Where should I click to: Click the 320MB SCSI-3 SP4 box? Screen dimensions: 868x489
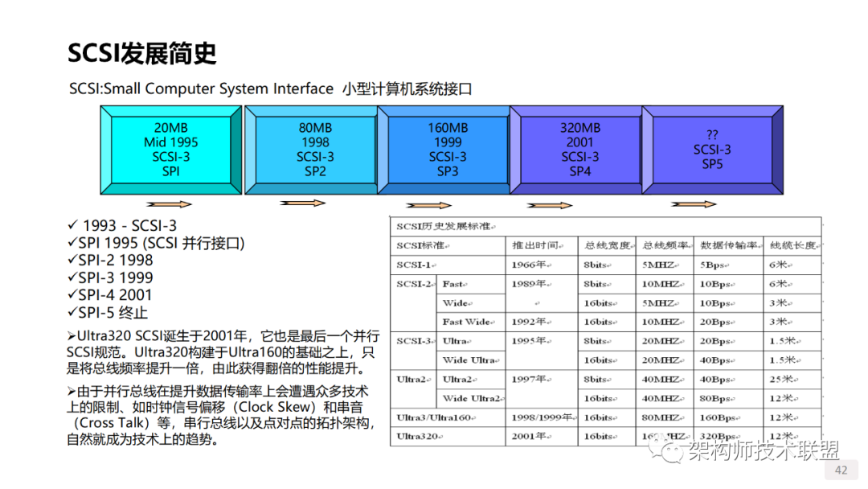point(579,149)
